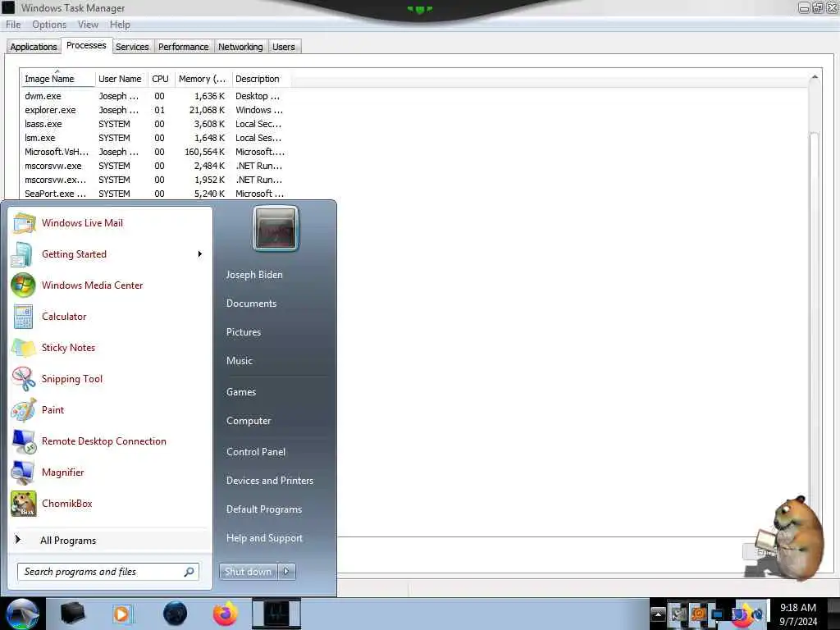Launch the Snipping Tool icon
Viewport: 840px width, 630px height.
pos(22,379)
